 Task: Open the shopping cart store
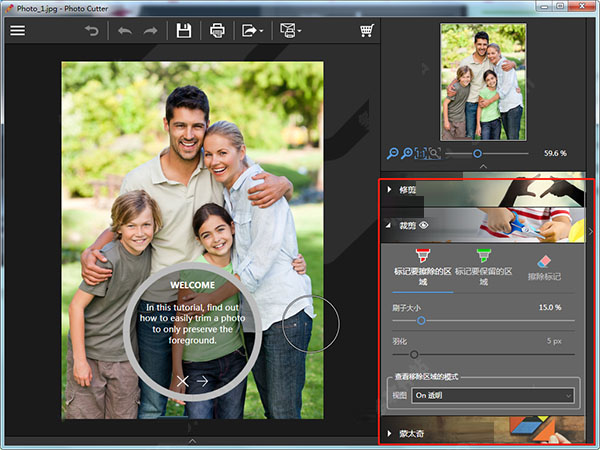(x=367, y=31)
